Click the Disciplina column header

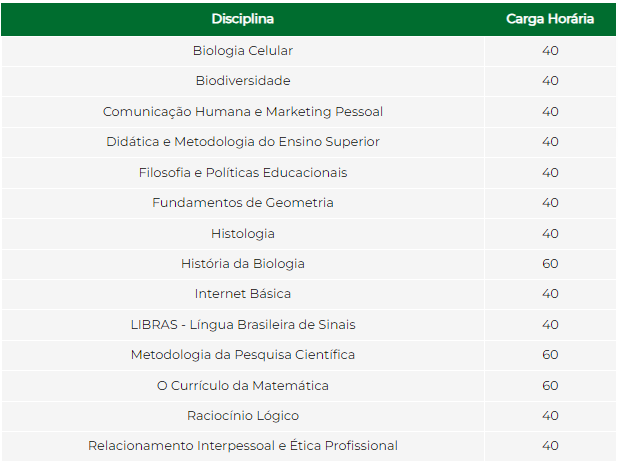click(x=243, y=19)
